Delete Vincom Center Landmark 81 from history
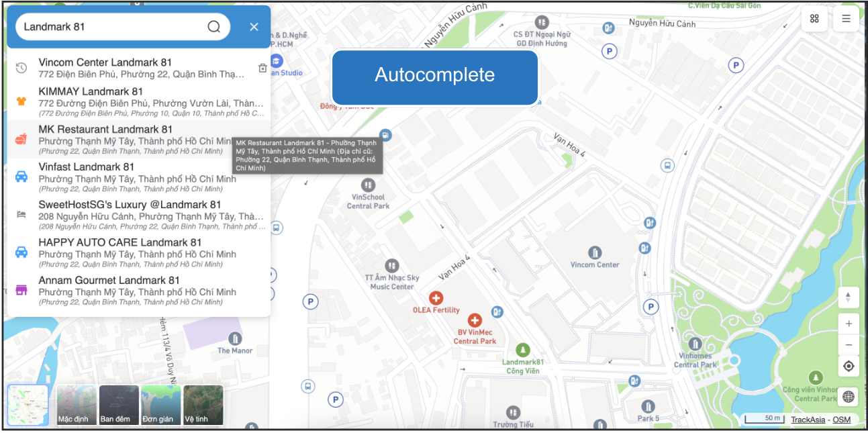Image resolution: width=868 pixels, height=433 pixels. [262, 68]
